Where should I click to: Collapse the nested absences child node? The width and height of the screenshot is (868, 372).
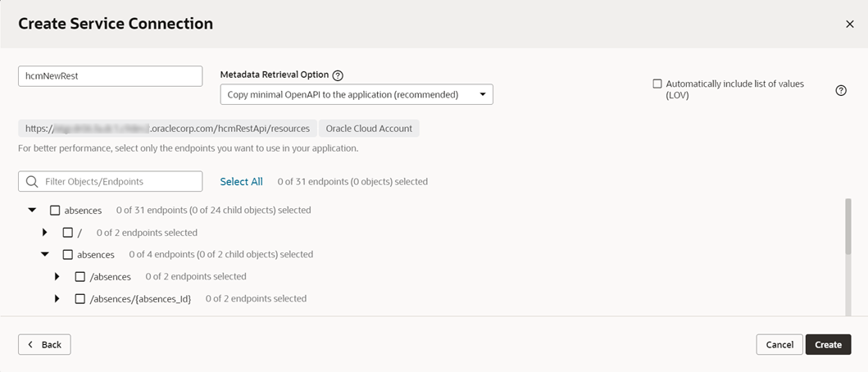[x=45, y=255]
